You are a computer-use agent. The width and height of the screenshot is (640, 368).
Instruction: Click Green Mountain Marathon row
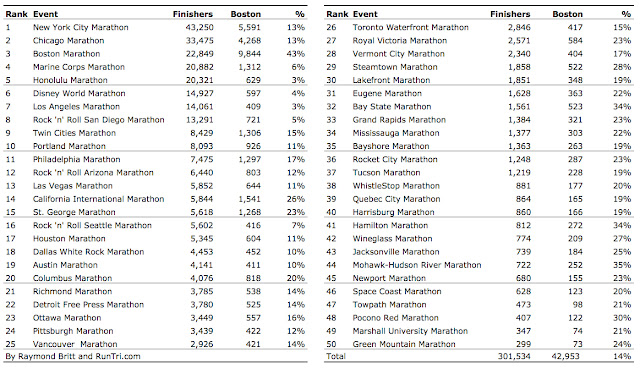pyautogui.click(x=478, y=344)
